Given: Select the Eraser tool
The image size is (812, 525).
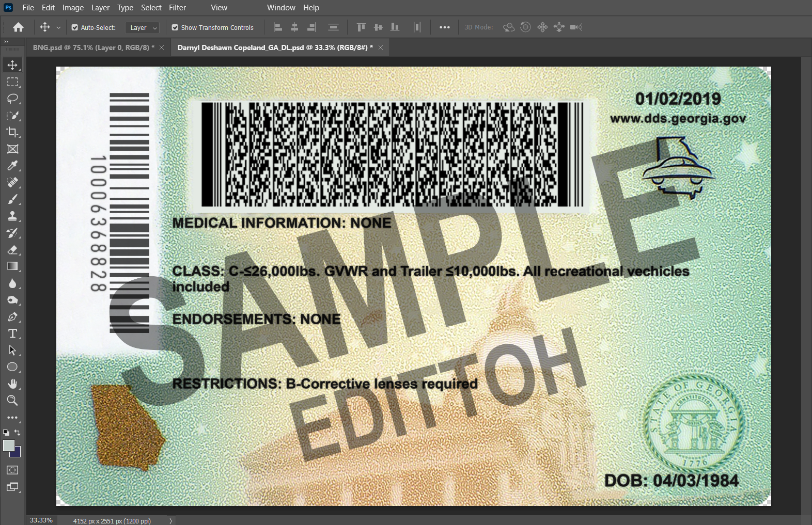Looking at the screenshot, I should [12, 250].
